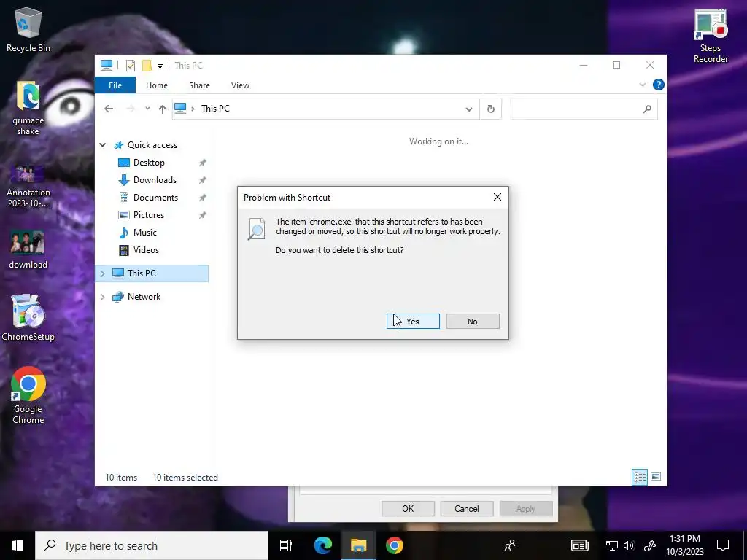Click the 10 items selected status text
This screenshot has width=747, height=560.
pyautogui.click(x=185, y=478)
